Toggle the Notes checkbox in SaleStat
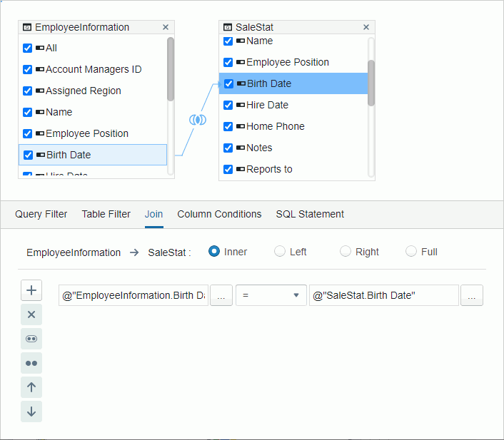 228,148
